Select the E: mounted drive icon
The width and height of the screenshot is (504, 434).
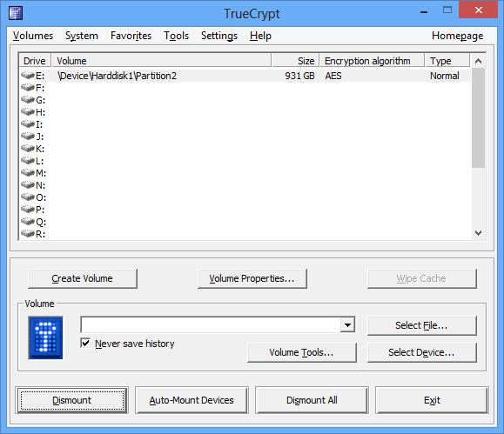28,76
